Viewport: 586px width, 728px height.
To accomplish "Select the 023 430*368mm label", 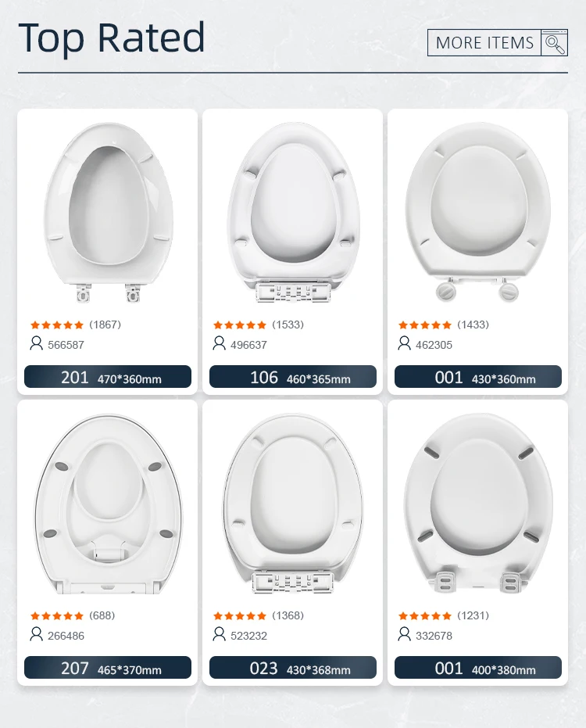I will (x=293, y=669).
